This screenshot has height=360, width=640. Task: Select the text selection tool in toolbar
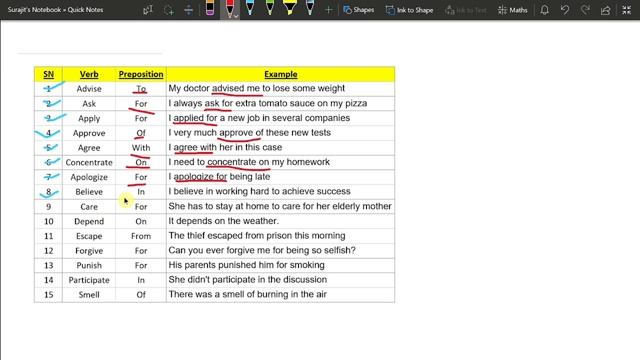point(147,10)
